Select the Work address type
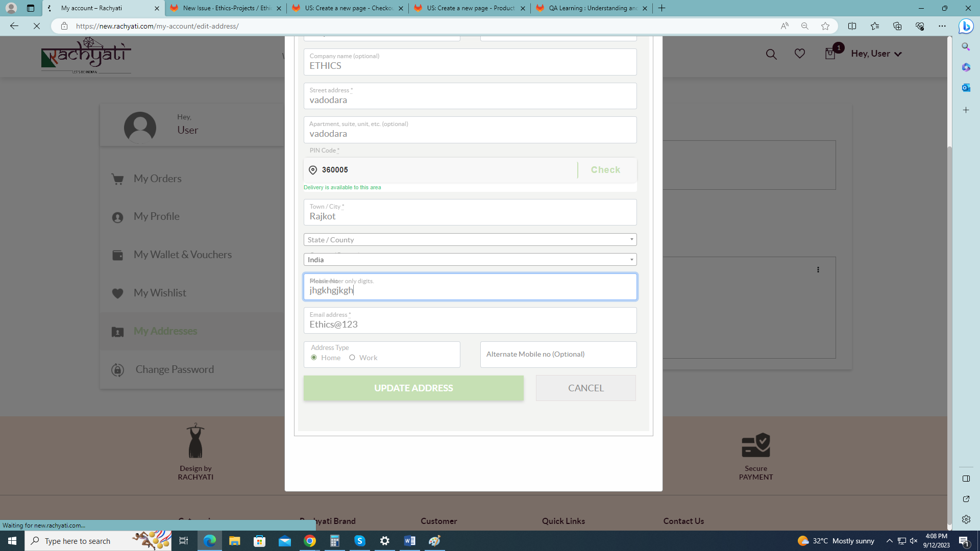This screenshot has height=551, width=980. pos(352,358)
